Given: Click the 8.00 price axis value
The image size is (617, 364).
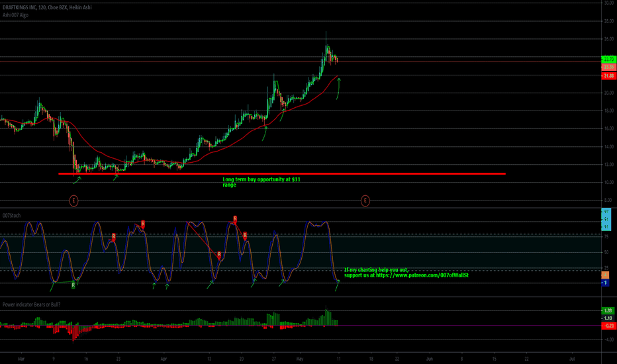Looking at the screenshot, I should tap(608, 201).
